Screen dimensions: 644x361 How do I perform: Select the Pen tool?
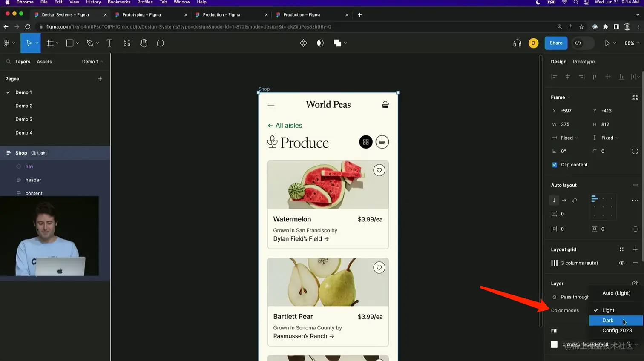[x=89, y=43]
